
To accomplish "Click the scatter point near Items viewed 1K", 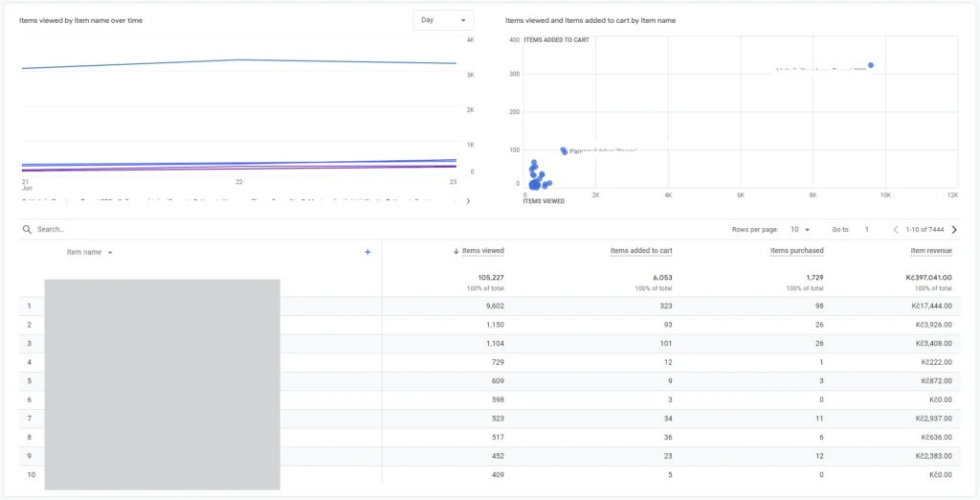I will click(x=564, y=151).
